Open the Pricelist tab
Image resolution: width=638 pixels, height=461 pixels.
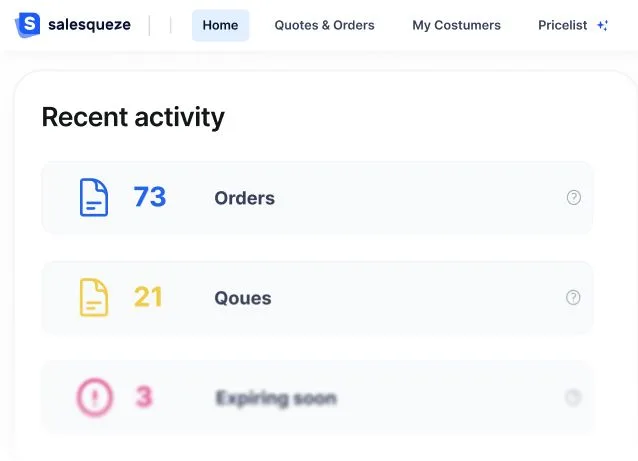562,25
